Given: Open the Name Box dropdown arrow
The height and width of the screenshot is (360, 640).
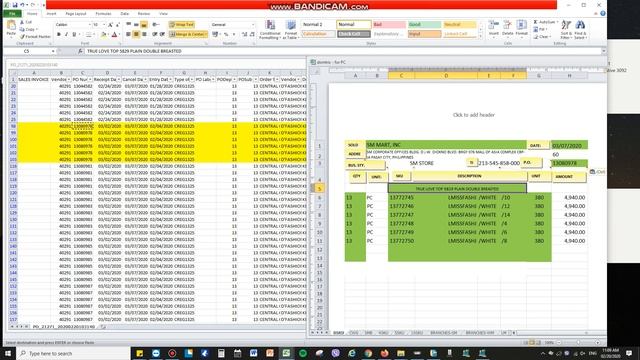Looking at the screenshot, I should [x=53, y=51].
